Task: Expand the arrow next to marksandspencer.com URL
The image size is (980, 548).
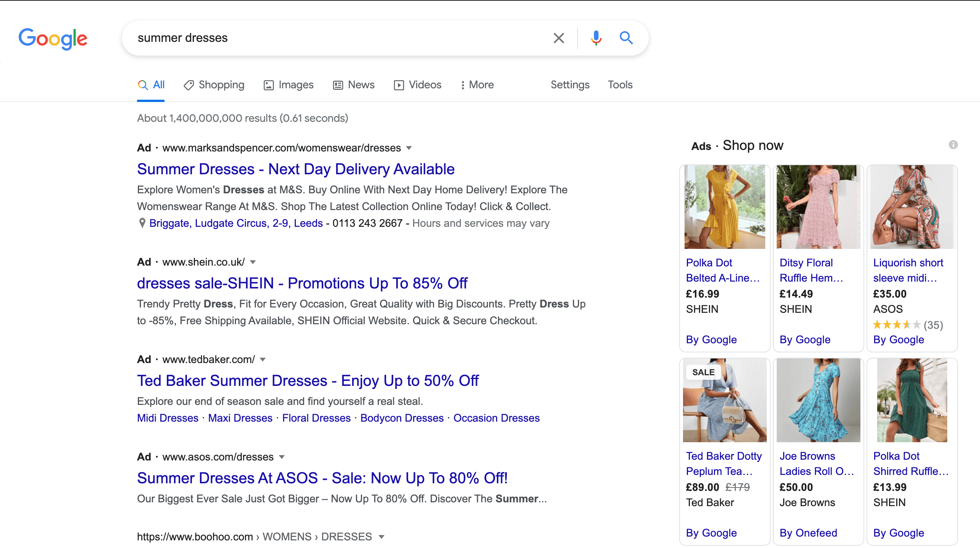Action: pos(409,148)
